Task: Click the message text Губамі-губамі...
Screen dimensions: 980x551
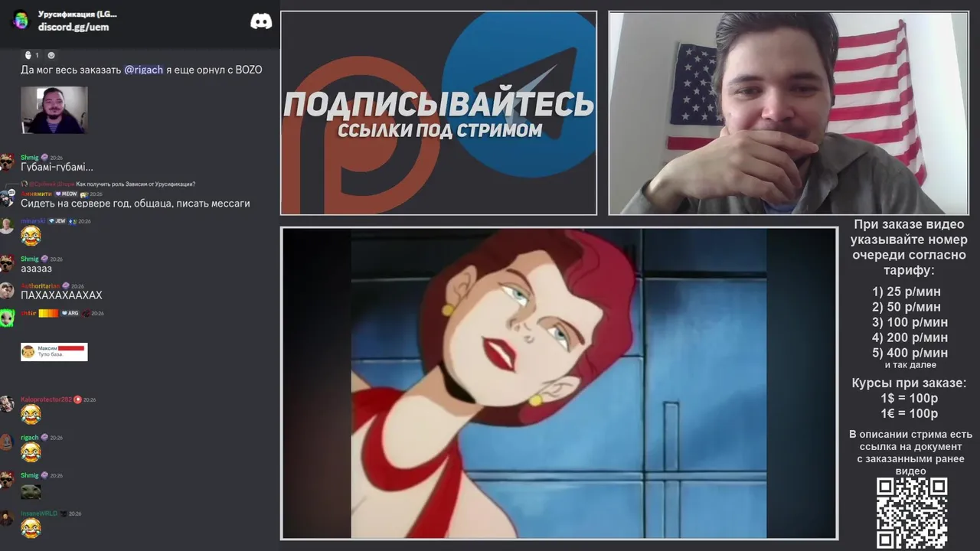Action: 57,167
